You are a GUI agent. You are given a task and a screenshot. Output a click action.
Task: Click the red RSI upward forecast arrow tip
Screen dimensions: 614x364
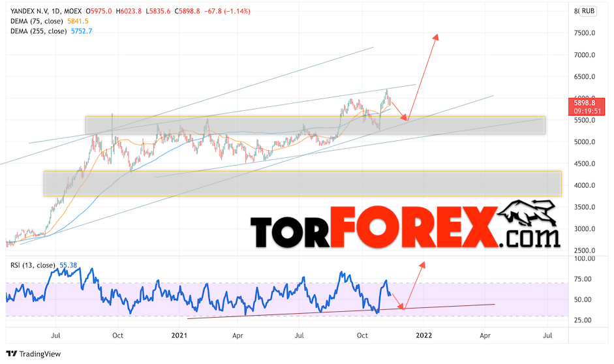[423, 264]
